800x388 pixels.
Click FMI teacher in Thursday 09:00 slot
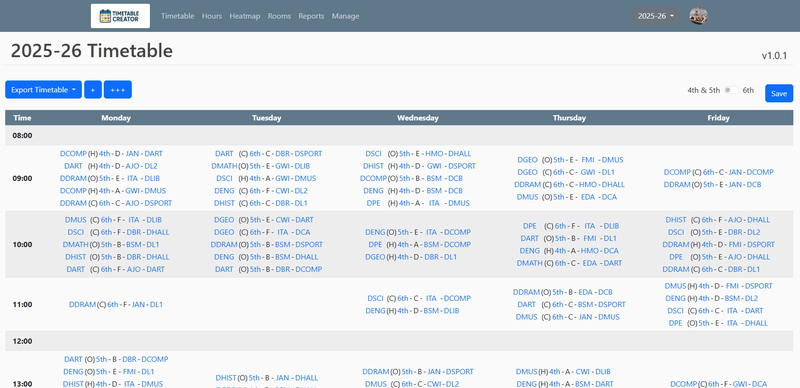coord(588,159)
